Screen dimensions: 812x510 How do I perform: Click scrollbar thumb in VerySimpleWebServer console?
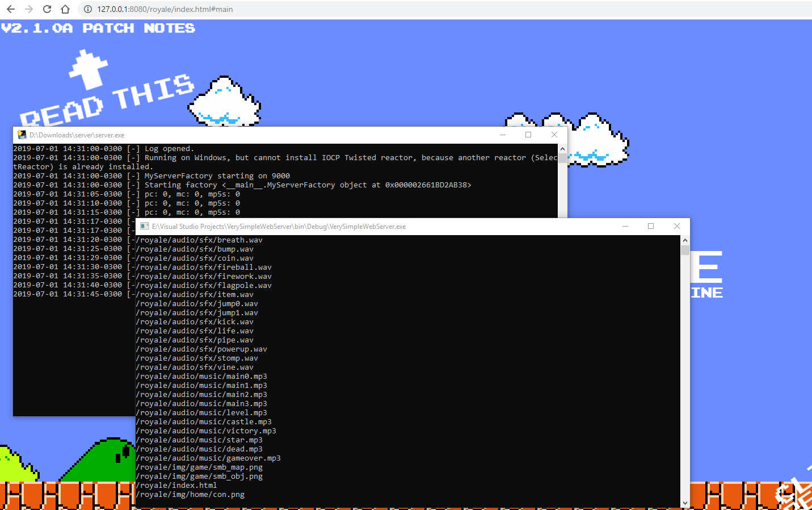(685, 250)
